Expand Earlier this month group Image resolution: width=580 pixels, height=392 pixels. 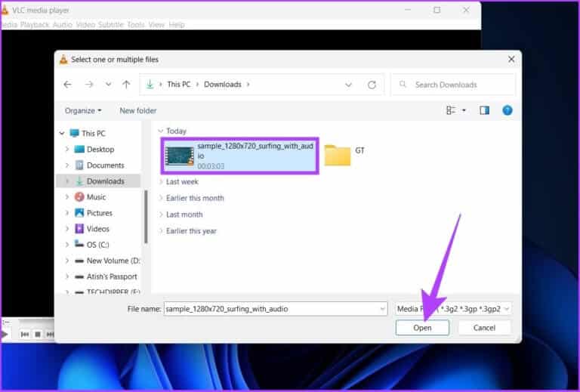click(160, 198)
